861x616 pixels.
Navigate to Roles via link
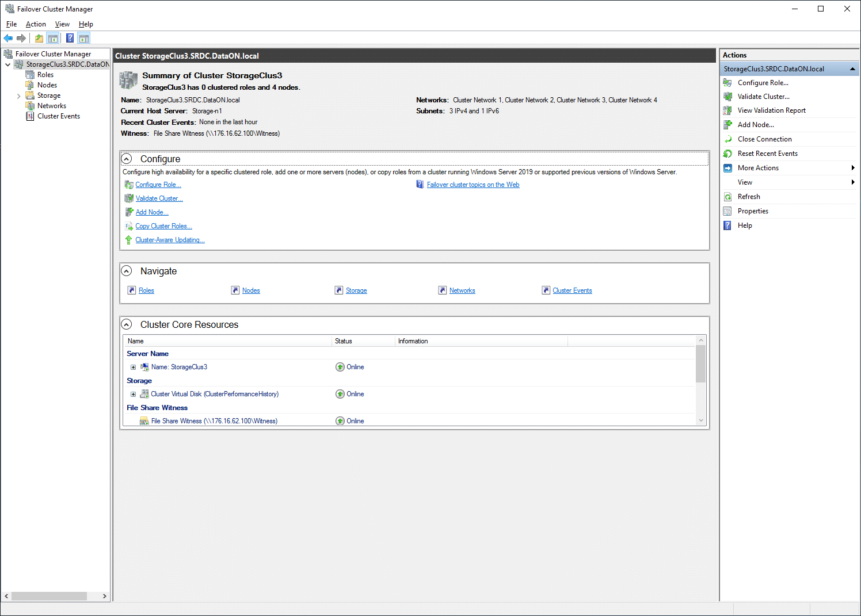pos(146,290)
